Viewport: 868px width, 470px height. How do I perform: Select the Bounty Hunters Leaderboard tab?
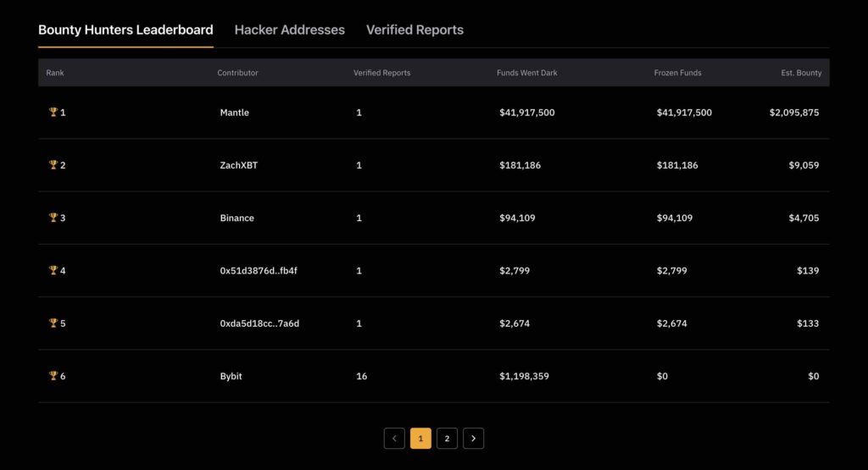point(125,30)
